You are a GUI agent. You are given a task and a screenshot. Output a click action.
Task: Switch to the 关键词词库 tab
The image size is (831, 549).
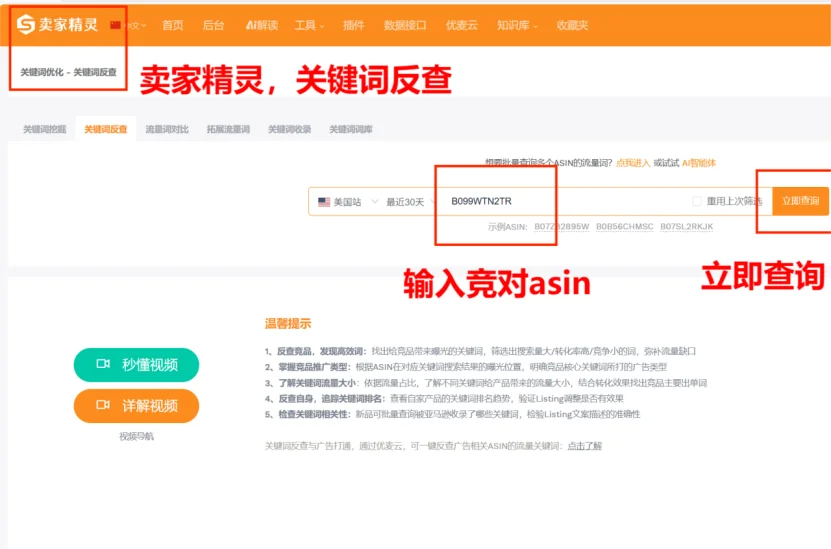[351, 129]
